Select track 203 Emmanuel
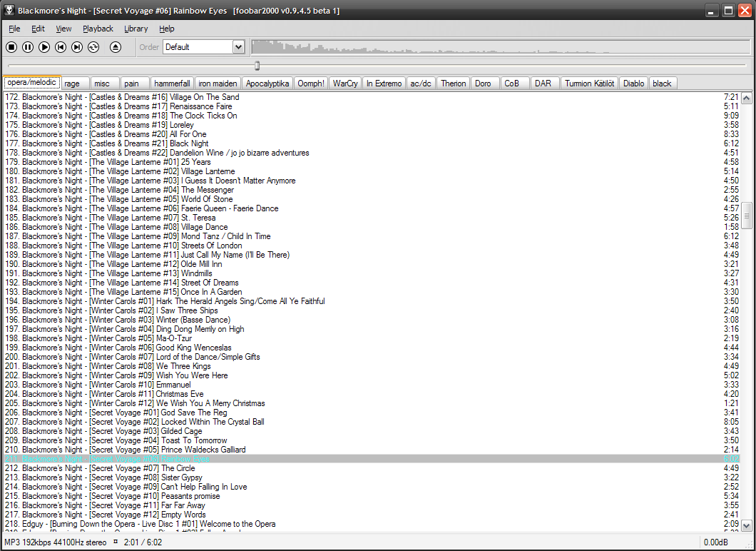The width and height of the screenshot is (756, 551). tap(372, 385)
